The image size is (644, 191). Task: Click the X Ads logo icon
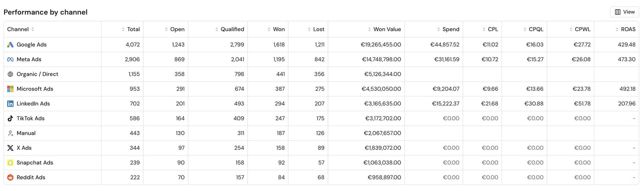10,148
